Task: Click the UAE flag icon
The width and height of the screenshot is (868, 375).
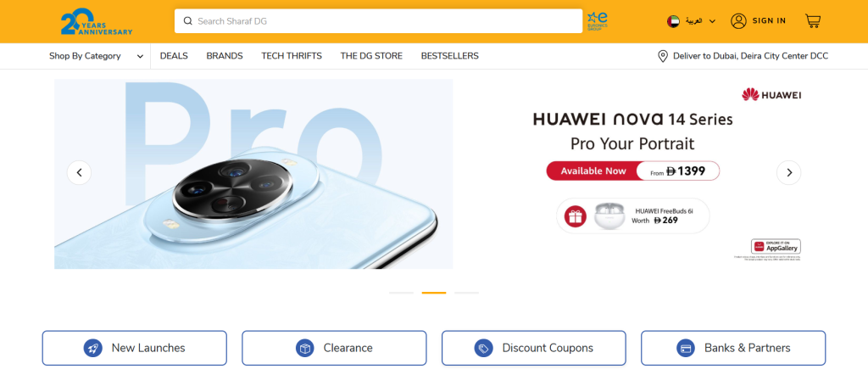Action: click(673, 21)
